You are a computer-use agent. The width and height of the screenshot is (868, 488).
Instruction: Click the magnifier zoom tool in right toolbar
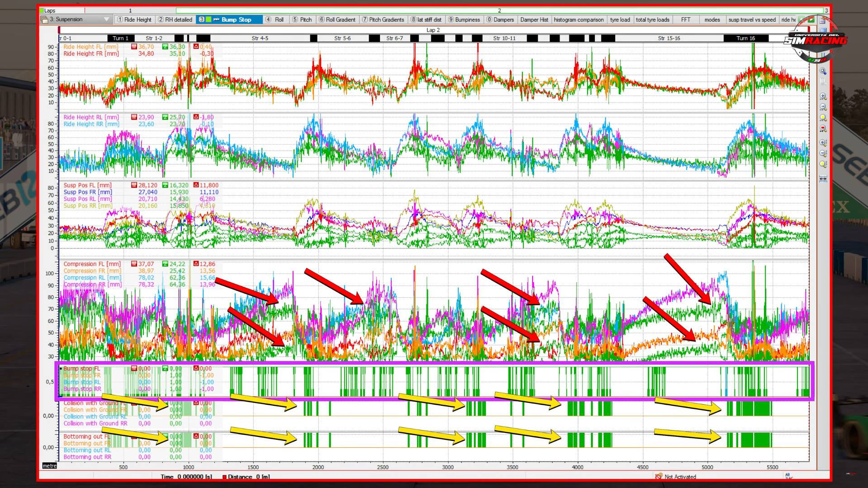pyautogui.click(x=823, y=71)
